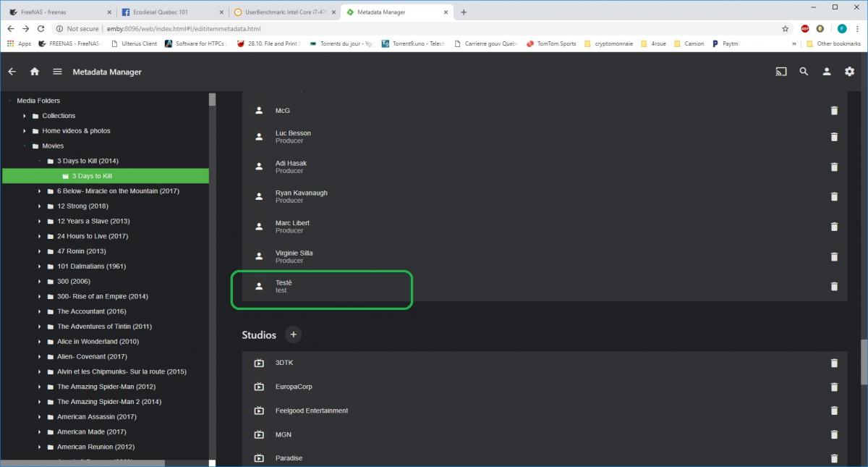Image resolution: width=868 pixels, height=467 pixels.
Task: Click the browser reload icon
Action: click(41, 28)
